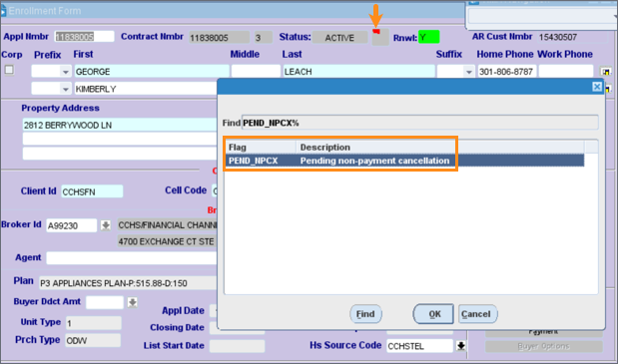Click the Cancel button in dialog
This screenshot has width=618, height=364.
click(x=477, y=314)
